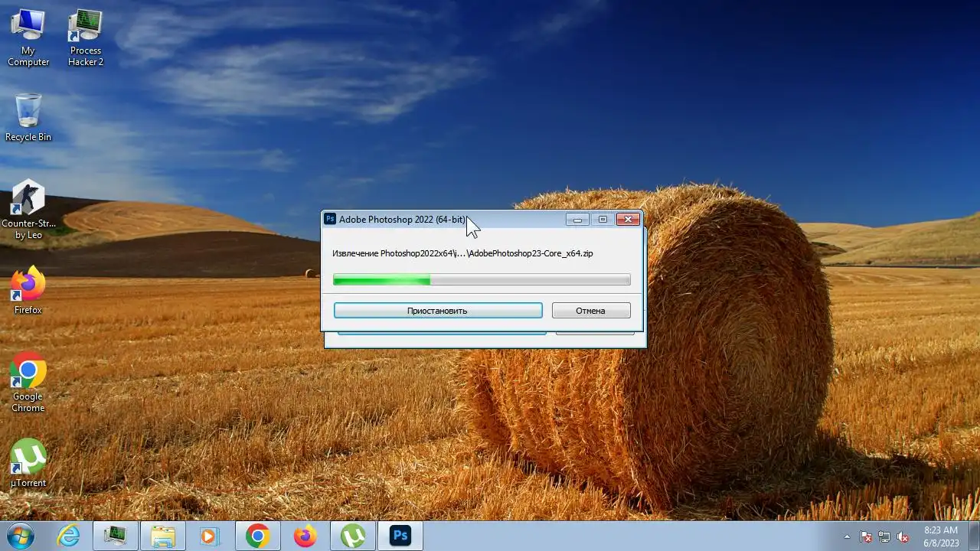Launch Internet Explorer from taskbar
Image resolution: width=980 pixels, height=551 pixels.
coord(69,536)
